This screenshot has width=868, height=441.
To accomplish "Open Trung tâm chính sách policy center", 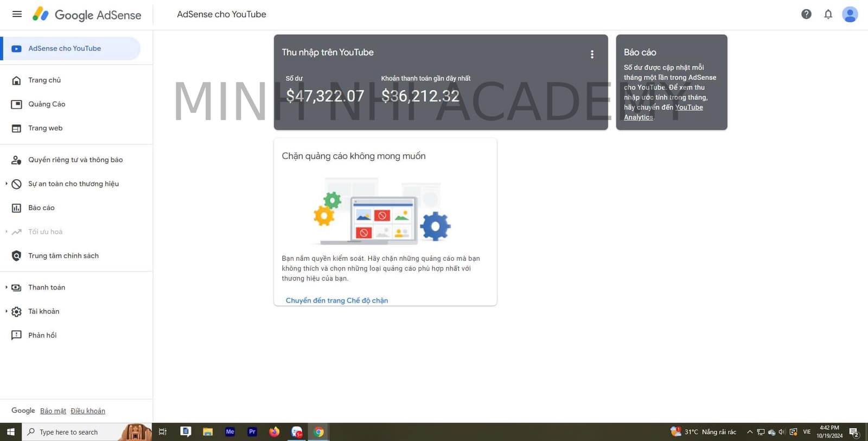I will coord(63,256).
